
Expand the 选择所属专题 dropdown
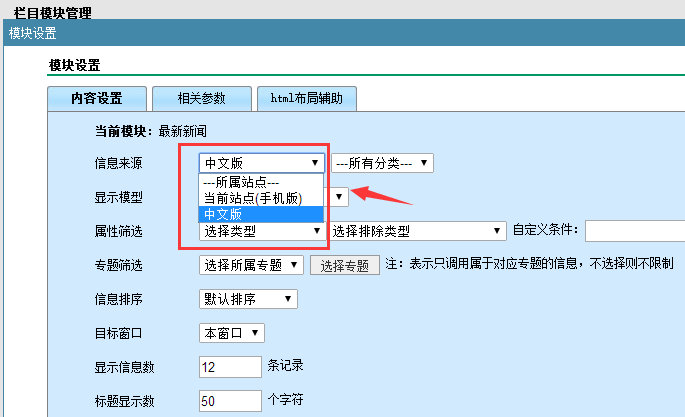(251, 265)
